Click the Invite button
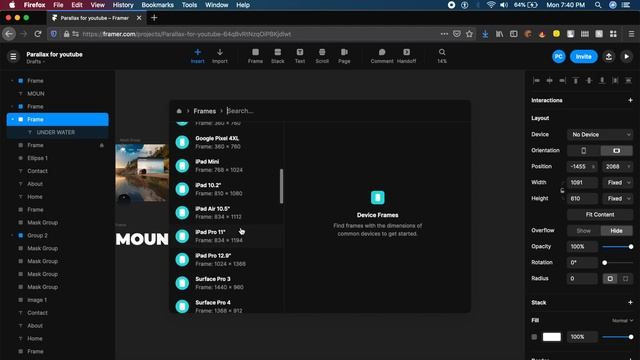 tap(584, 57)
